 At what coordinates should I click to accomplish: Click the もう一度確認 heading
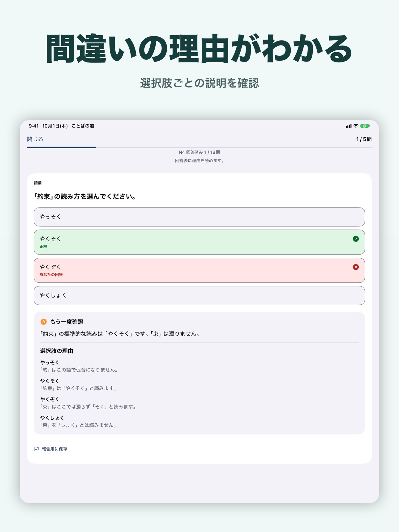[66, 322]
